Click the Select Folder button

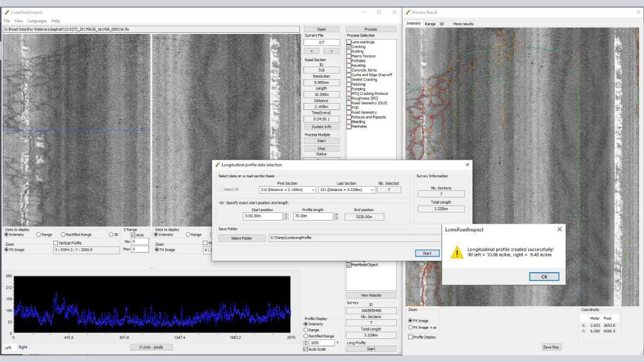pyautogui.click(x=241, y=238)
